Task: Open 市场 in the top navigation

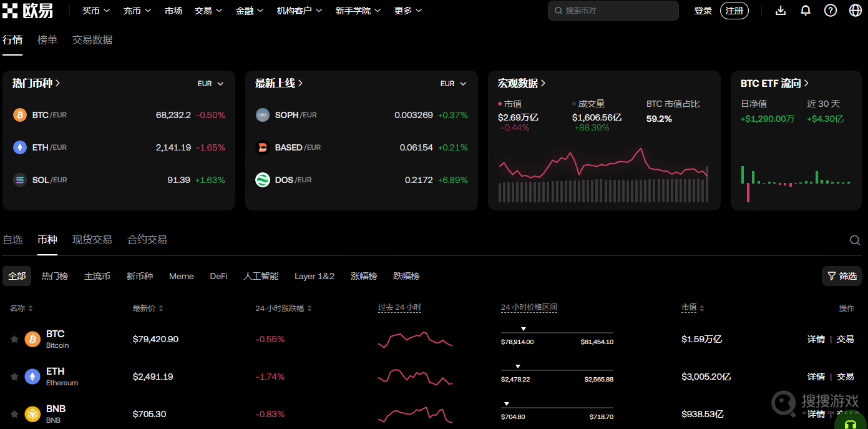Action: click(173, 11)
